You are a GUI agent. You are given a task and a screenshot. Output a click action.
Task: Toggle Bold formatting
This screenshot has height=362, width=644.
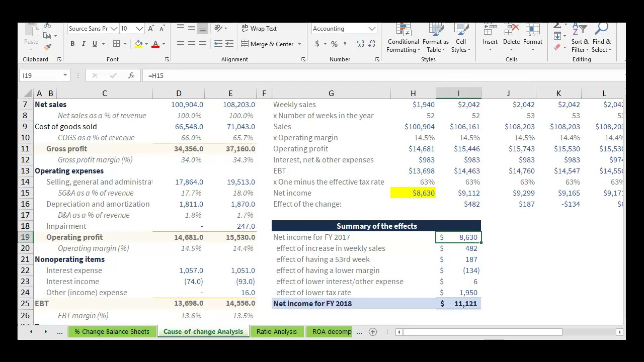pos(72,44)
